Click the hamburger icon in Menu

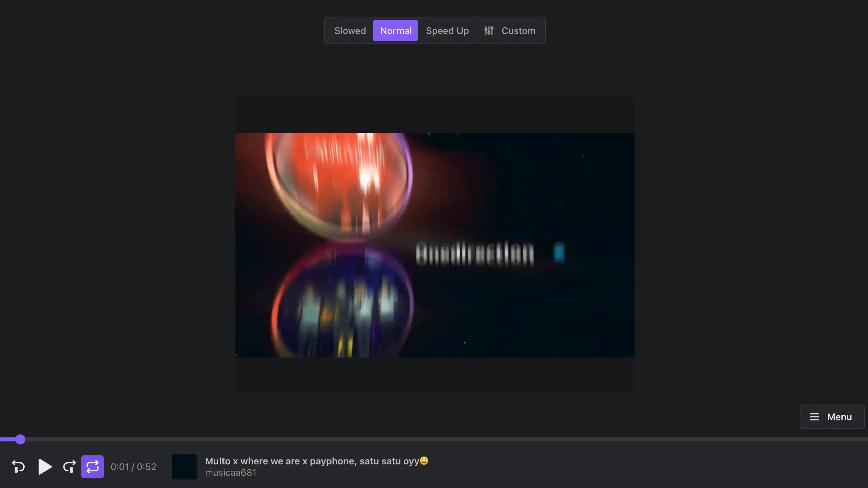[x=814, y=417]
